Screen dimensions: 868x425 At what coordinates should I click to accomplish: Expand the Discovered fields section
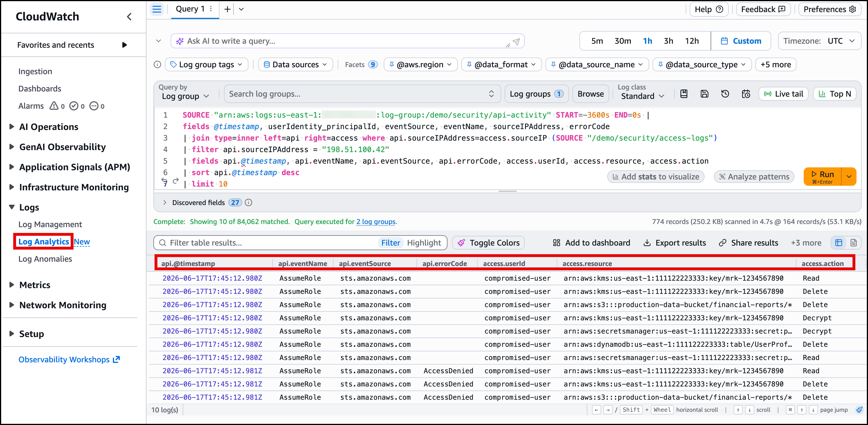tap(165, 202)
